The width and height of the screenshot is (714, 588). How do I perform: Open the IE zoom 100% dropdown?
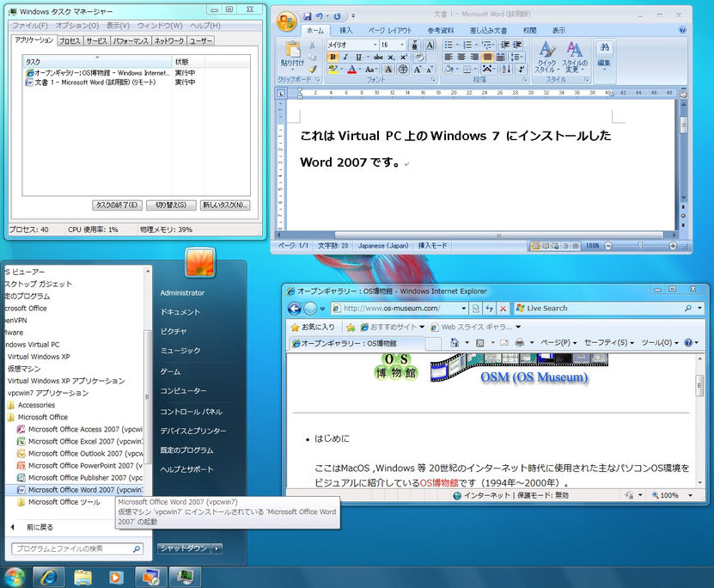click(x=690, y=495)
